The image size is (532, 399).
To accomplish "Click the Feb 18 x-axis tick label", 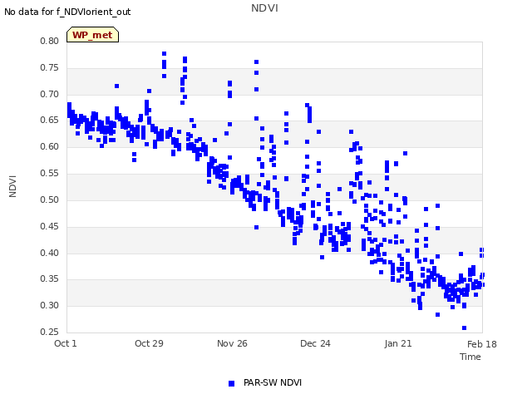I will coord(482,344).
